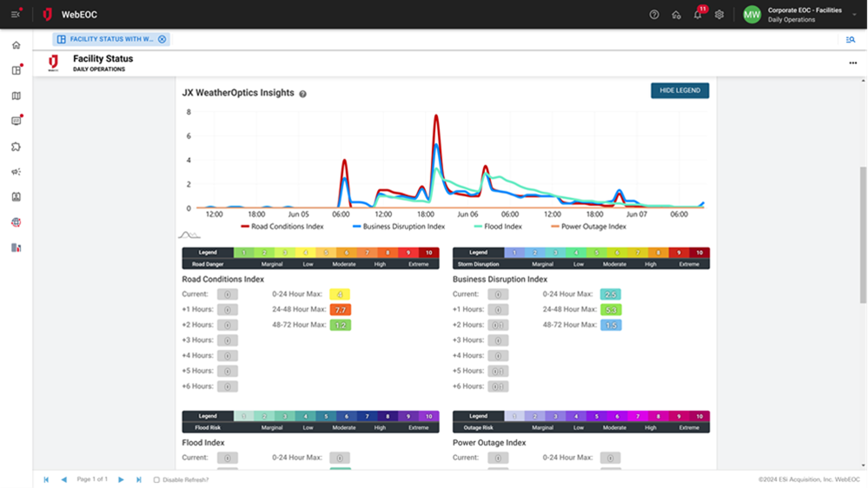Click Road Conditions 0-24 Hour Max yellow value
Viewport: 868px width, 488px height.
[x=340, y=294]
